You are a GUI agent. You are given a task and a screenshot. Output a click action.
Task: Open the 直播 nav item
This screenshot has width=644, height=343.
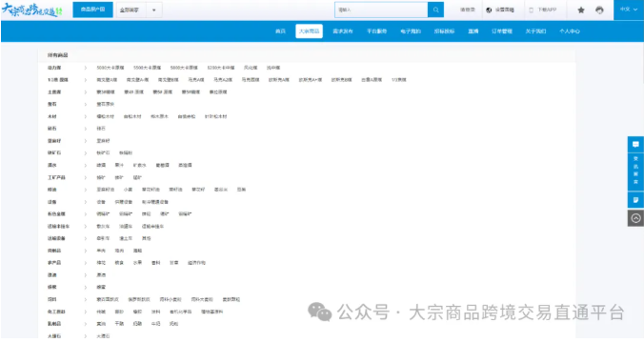coord(473,31)
